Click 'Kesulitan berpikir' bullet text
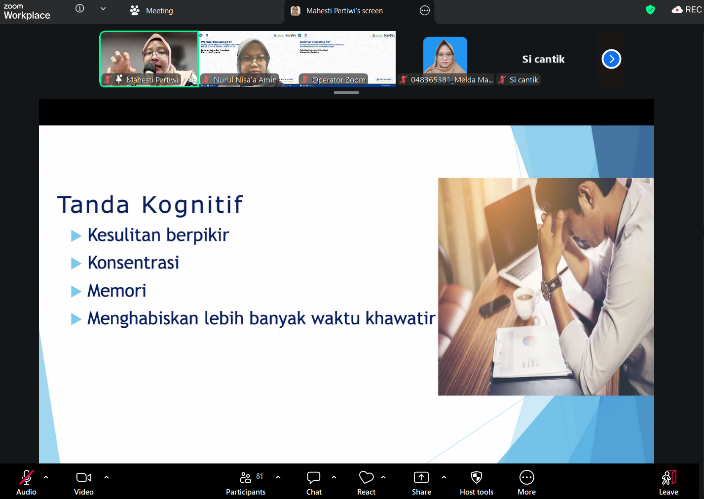704x499 pixels. [158, 235]
